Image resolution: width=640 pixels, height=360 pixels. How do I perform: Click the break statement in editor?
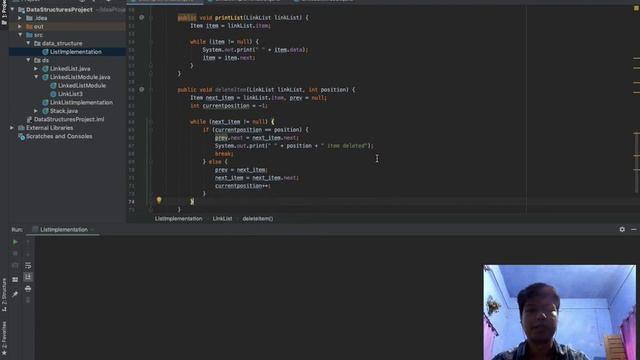[224, 154]
